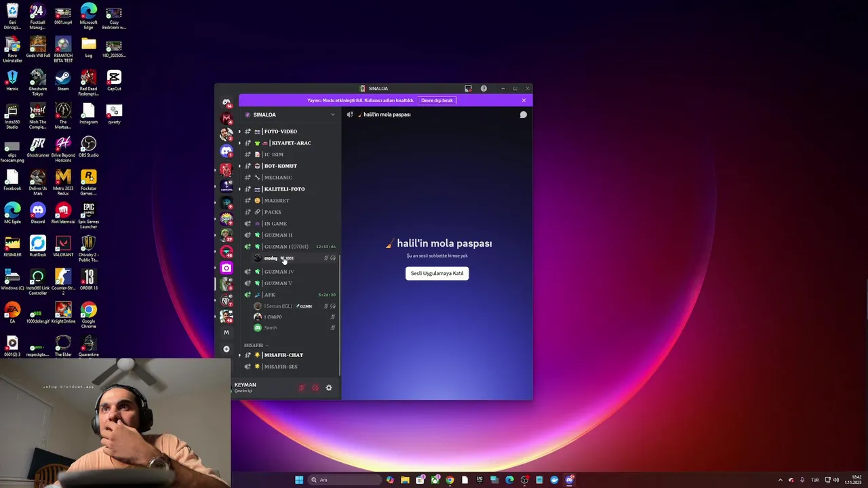Open Discord direct messages home icon
868x488 pixels.
tap(226, 102)
